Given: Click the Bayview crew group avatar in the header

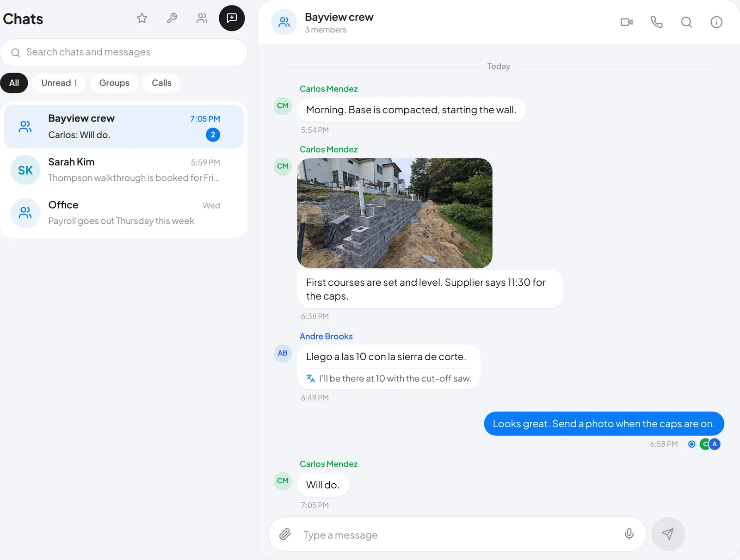Looking at the screenshot, I should 284,22.
